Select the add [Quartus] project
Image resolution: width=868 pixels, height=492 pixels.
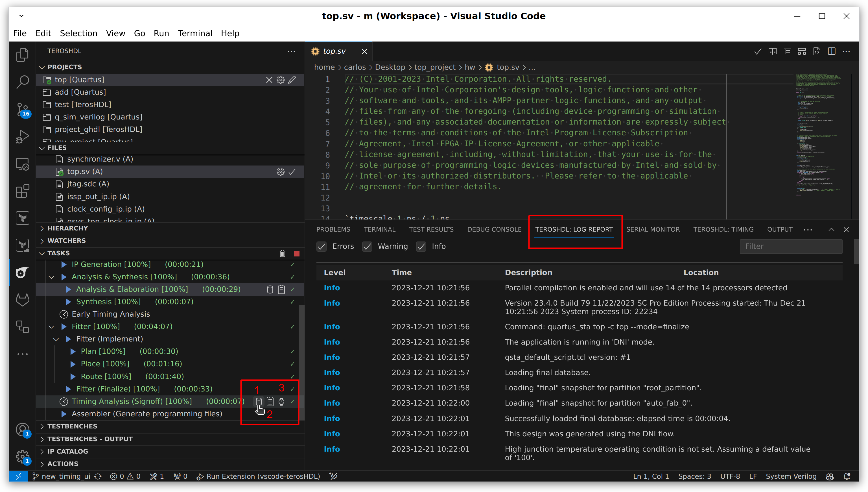point(170,92)
